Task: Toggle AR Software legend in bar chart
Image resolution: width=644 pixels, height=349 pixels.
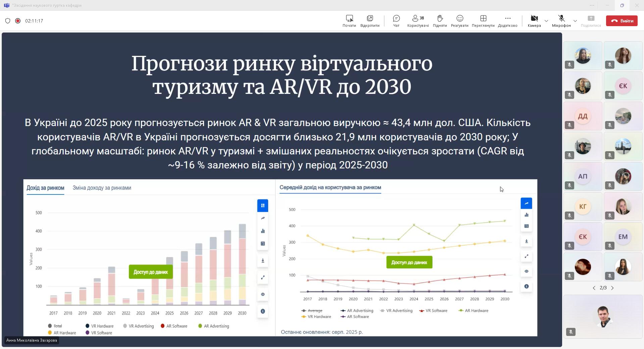Action: click(174, 326)
